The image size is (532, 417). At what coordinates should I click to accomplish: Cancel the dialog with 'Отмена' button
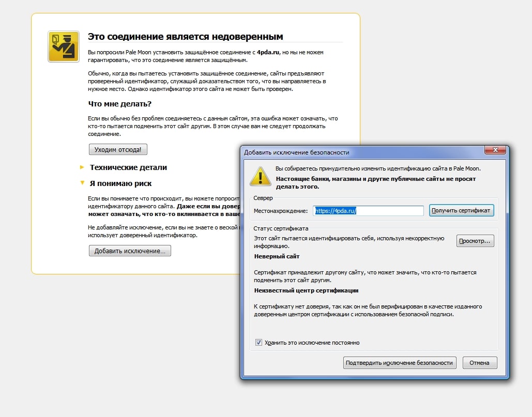click(479, 363)
